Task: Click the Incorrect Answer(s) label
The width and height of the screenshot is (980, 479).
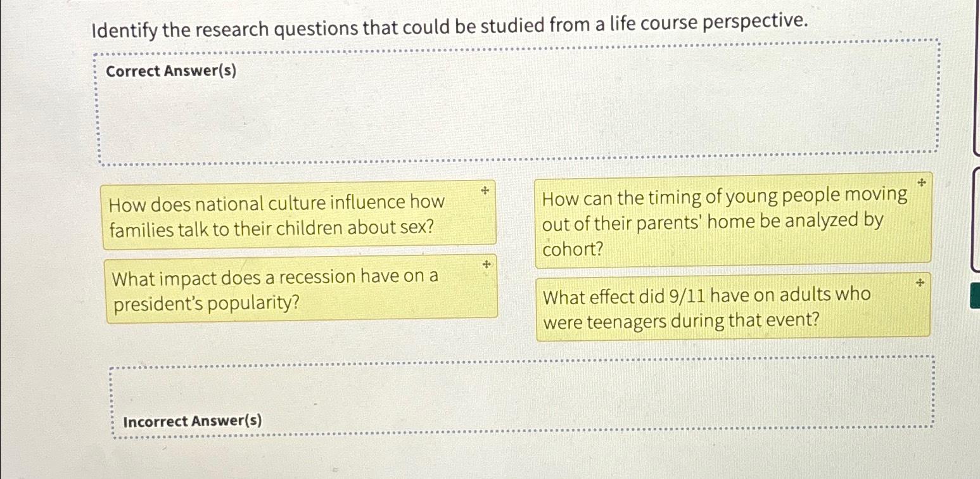Action: (x=191, y=421)
